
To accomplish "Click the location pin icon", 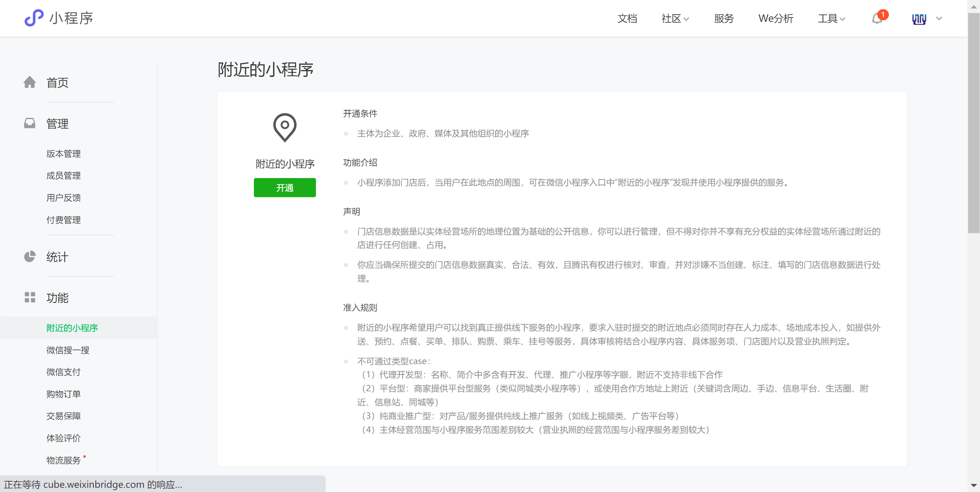I will [285, 127].
